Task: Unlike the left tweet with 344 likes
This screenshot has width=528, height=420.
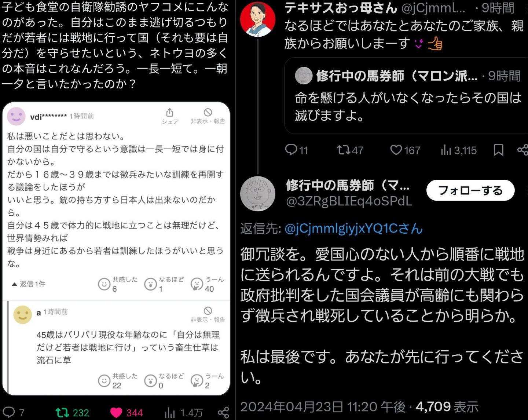Action: click(126, 413)
